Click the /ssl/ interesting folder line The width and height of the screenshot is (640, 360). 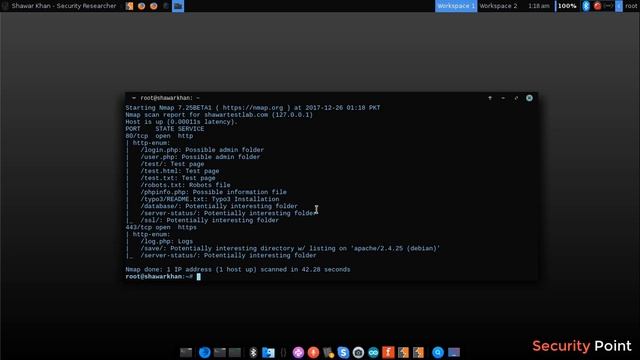(210, 220)
